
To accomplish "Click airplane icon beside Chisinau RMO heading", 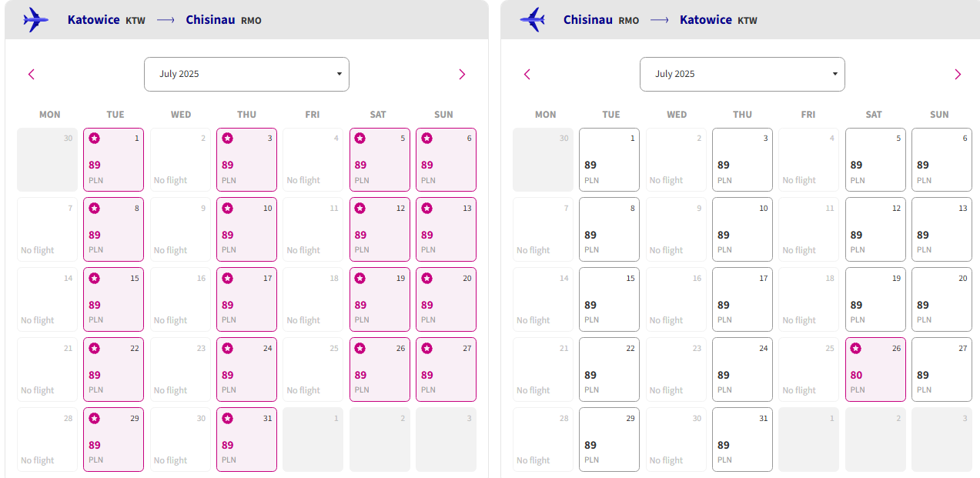I will click(532, 19).
